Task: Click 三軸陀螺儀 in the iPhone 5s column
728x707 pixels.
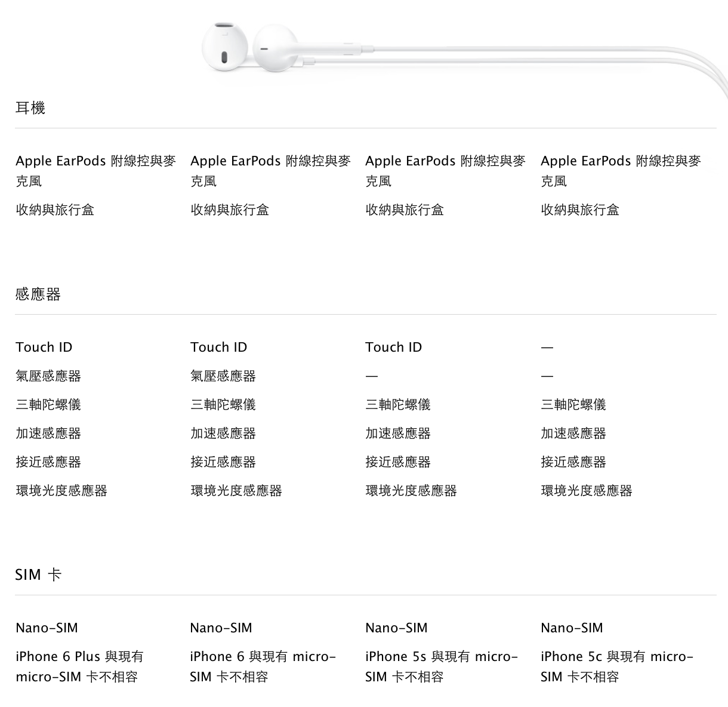Action: pyautogui.click(x=398, y=405)
